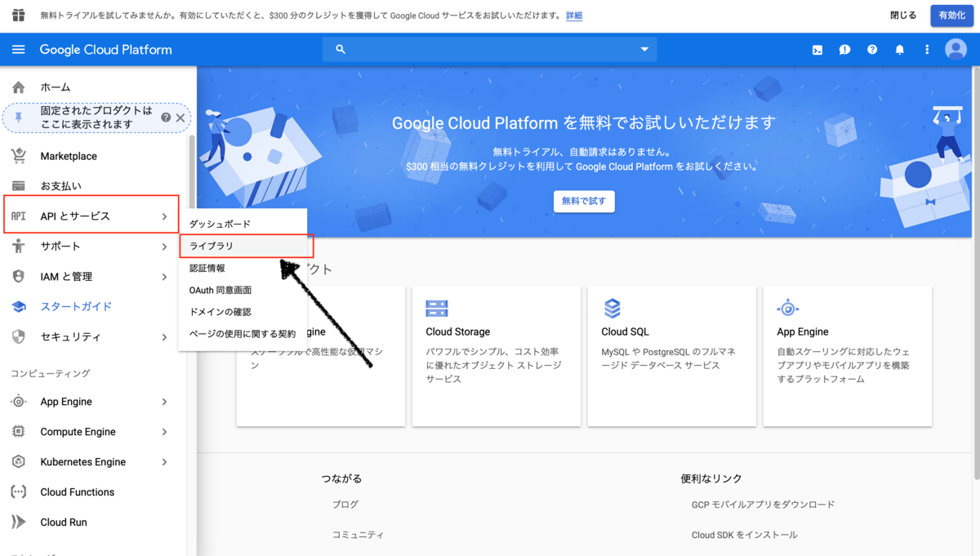Open the Cloud Storage product card title
Image resolution: width=980 pixels, height=556 pixels.
(x=458, y=331)
